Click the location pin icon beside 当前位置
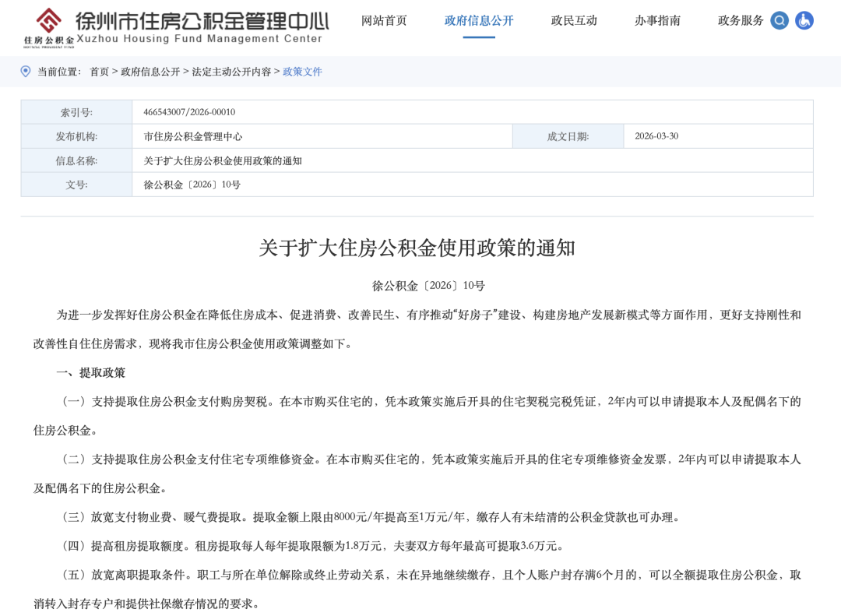The width and height of the screenshot is (841, 616). tap(26, 72)
